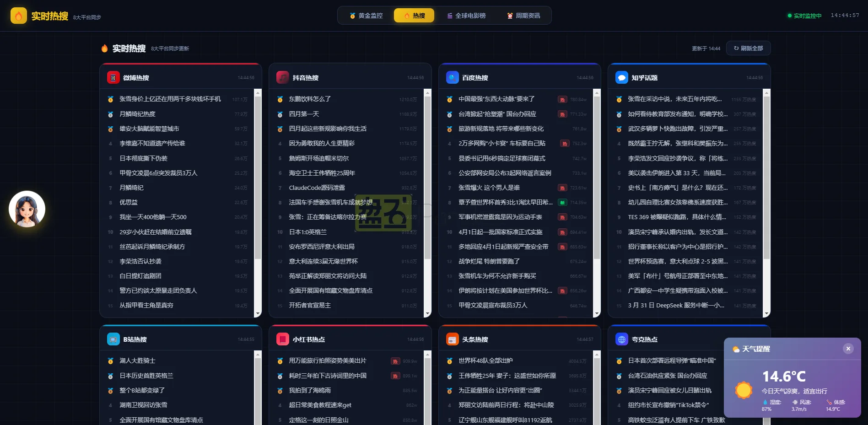Image resolution: width=868 pixels, height=425 pixels.
Task: Click the 刷新全部 refresh button
Action: (748, 48)
